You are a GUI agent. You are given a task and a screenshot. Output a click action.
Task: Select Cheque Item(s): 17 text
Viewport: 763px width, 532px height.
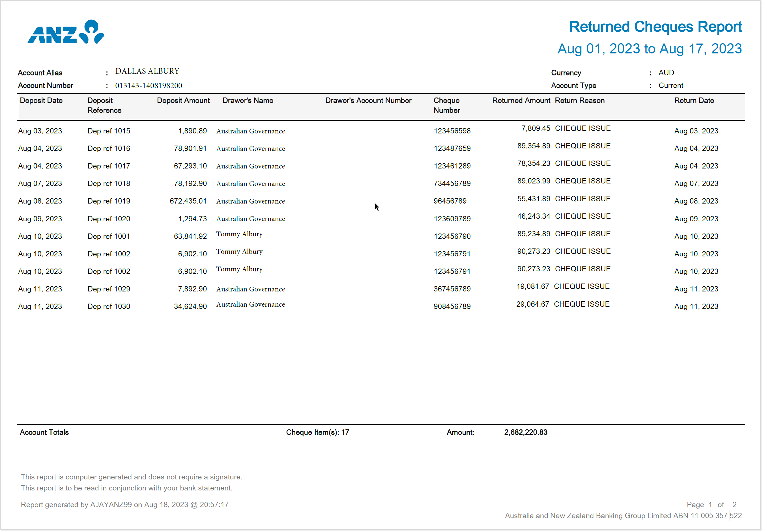pos(317,432)
